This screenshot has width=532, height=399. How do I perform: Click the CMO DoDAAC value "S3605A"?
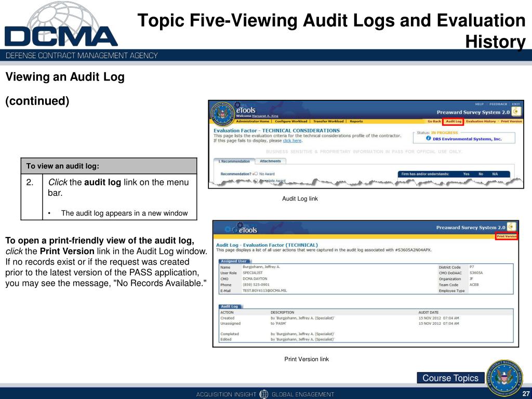[x=476, y=273]
